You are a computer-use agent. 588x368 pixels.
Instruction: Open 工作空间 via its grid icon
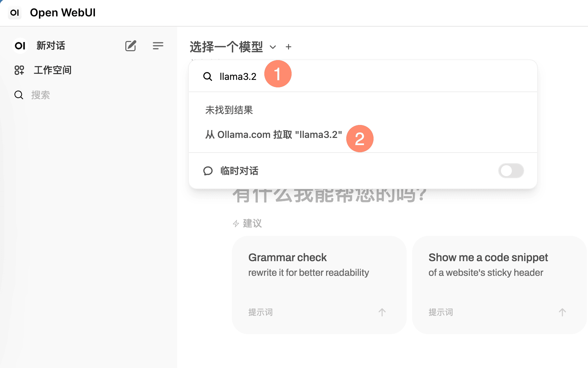pyautogui.click(x=19, y=70)
